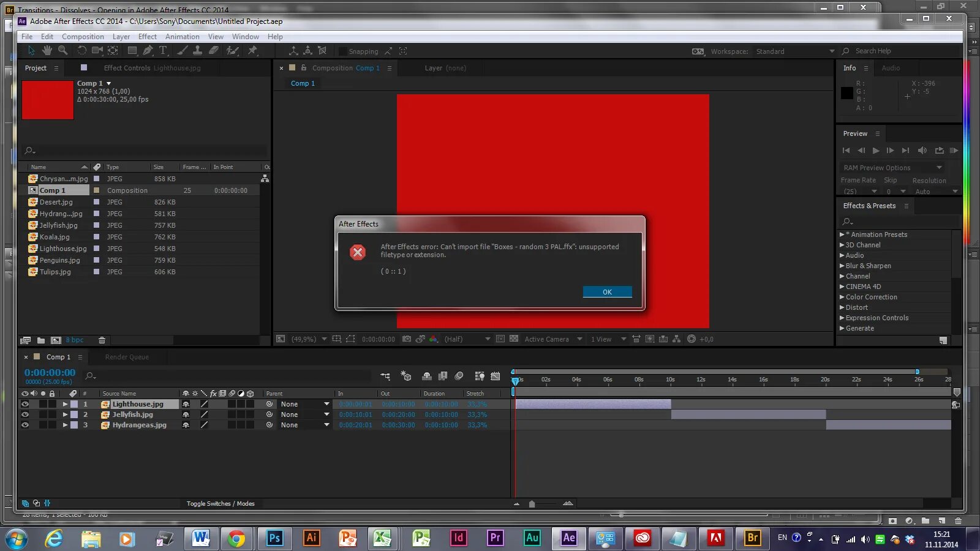This screenshot has height=551, width=980.
Task: Click the timeline zoom slider handle
Action: [x=532, y=504]
